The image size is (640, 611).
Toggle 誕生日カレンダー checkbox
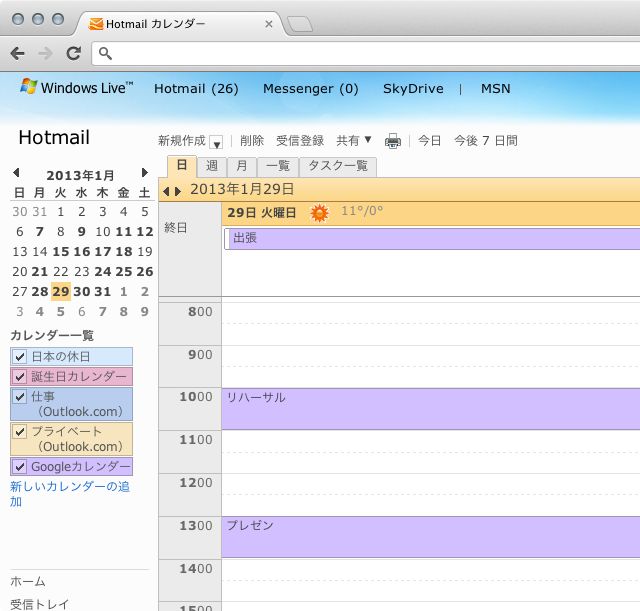pos(20,376)
